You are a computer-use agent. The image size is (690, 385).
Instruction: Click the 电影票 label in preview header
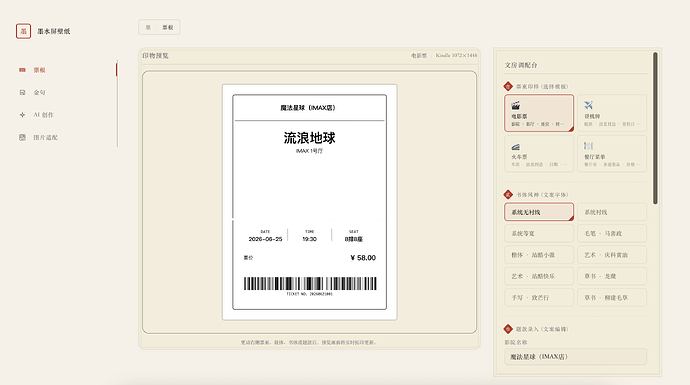pyautogui.click(x=419, y=55)
